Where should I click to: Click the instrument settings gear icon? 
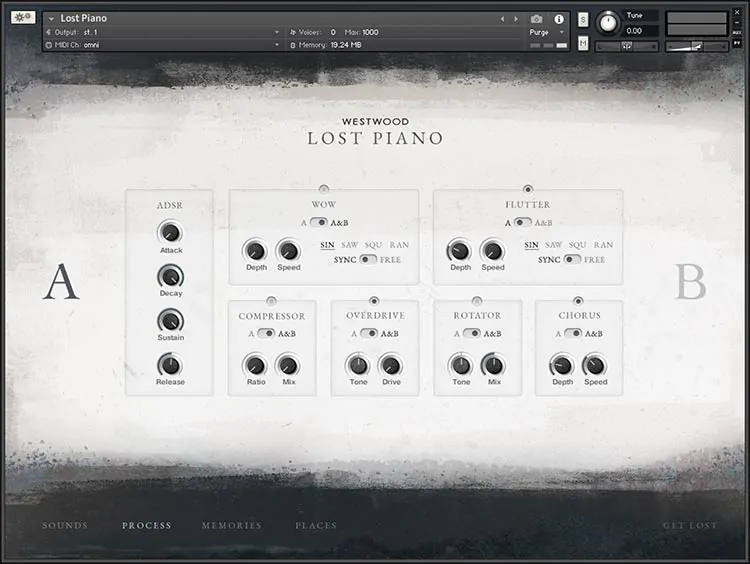(22, 17)
